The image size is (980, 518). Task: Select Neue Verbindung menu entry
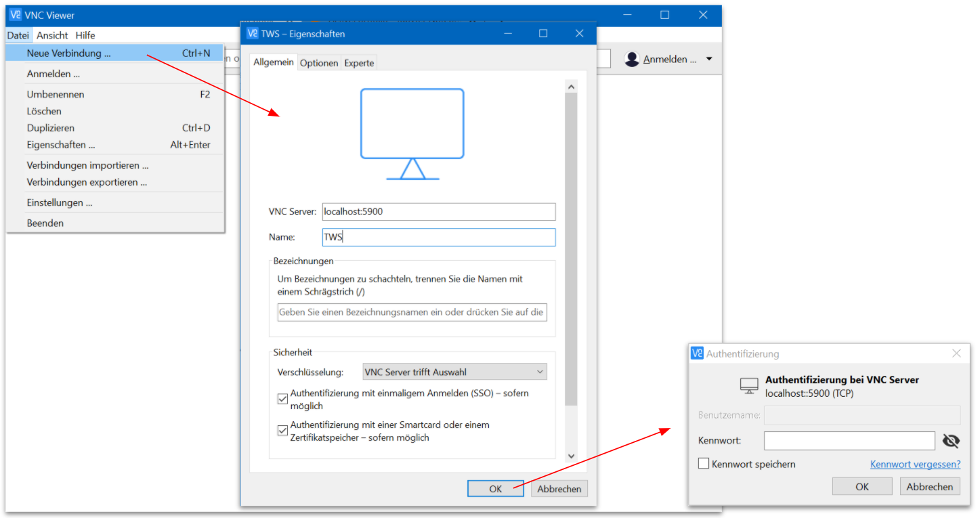click(x=114, y=53)
